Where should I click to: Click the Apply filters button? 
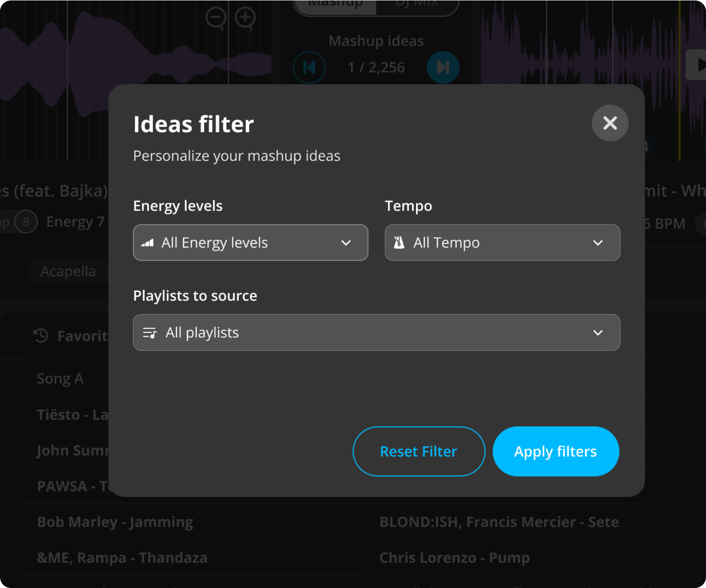(x=556, y=451)
